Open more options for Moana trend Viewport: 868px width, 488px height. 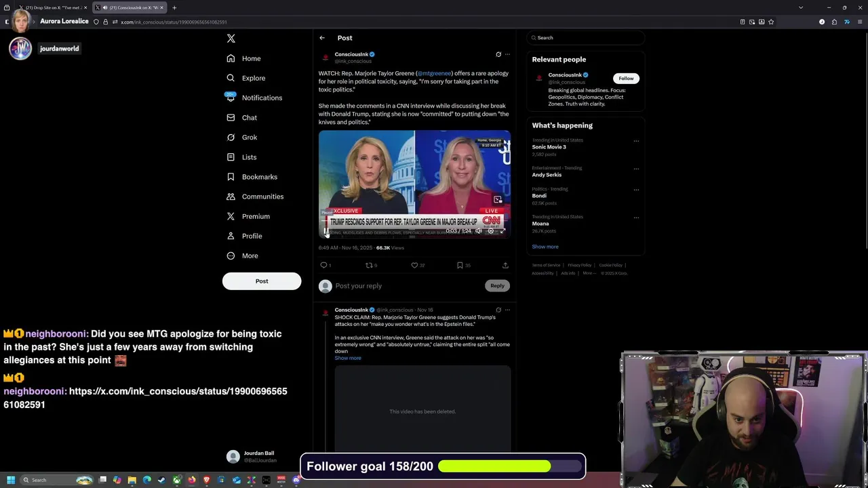[636, 218]
